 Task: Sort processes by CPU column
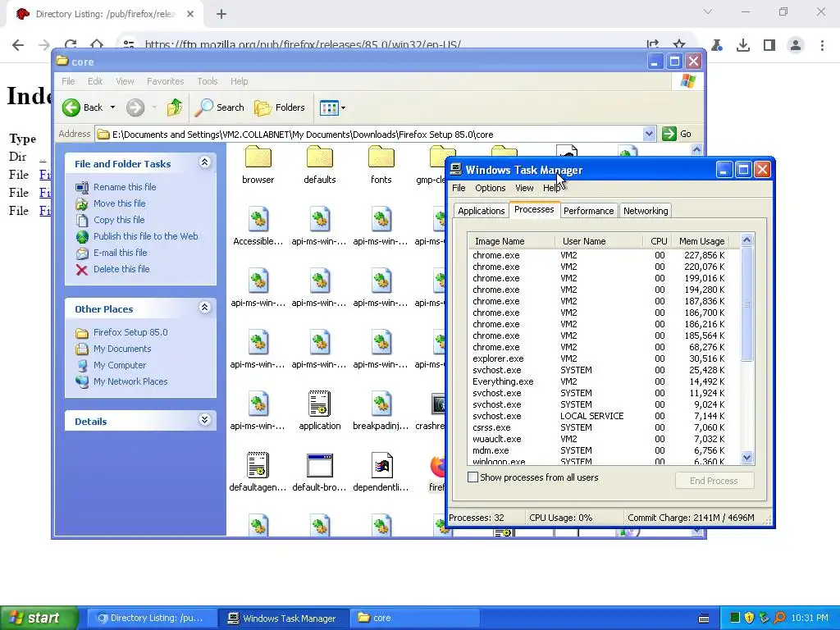[657, 241]
